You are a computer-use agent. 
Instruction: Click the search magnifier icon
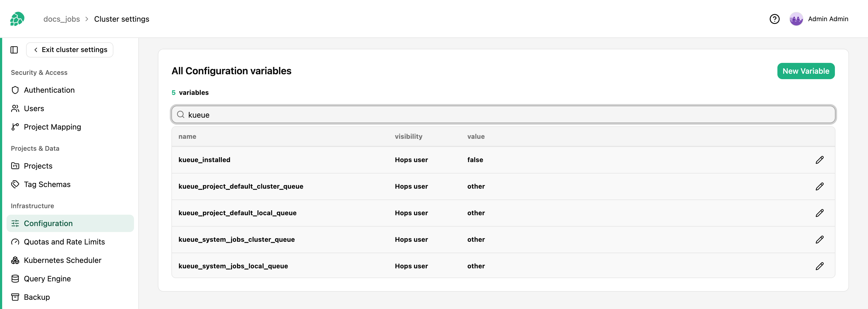[181, 114]
